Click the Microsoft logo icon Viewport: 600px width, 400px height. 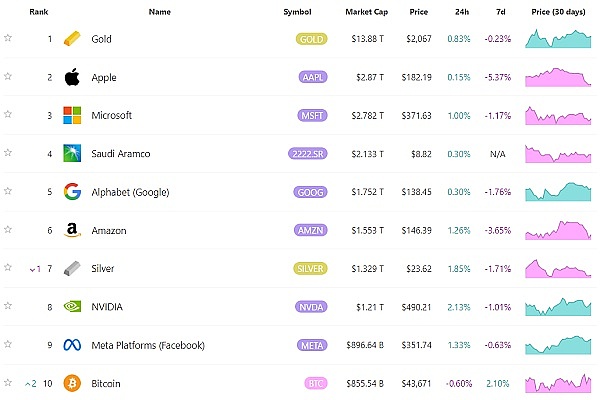[73, 115]
